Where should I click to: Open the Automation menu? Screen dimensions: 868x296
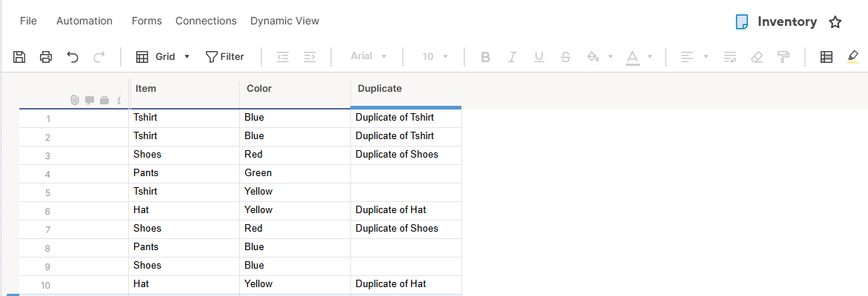pos(84,21)
